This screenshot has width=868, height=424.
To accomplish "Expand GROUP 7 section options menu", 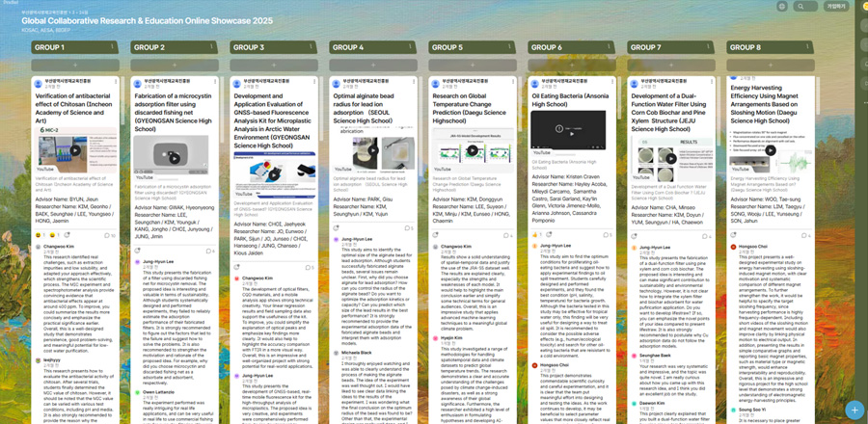I will (x=711, y=47).
